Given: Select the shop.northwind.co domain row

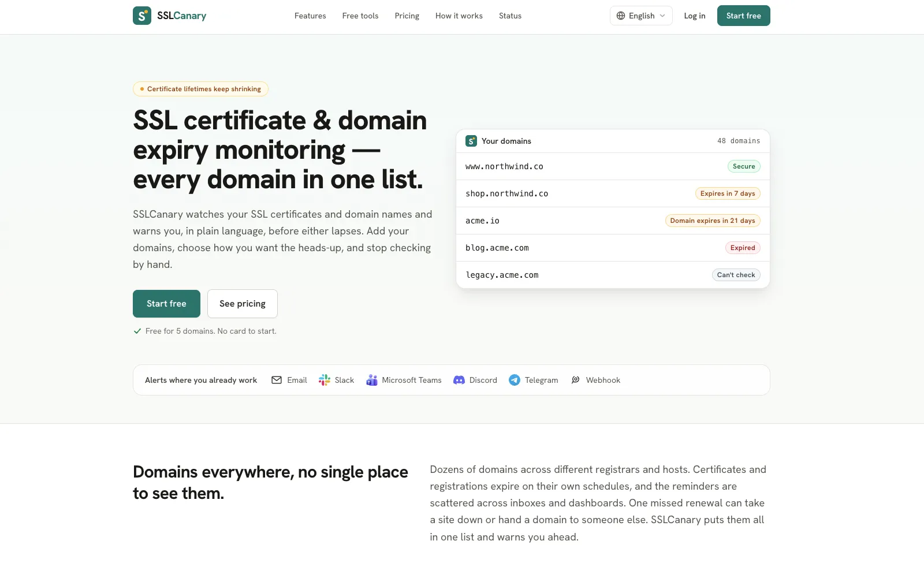Looking at the screenshot, I should click(x=613, y=193).
